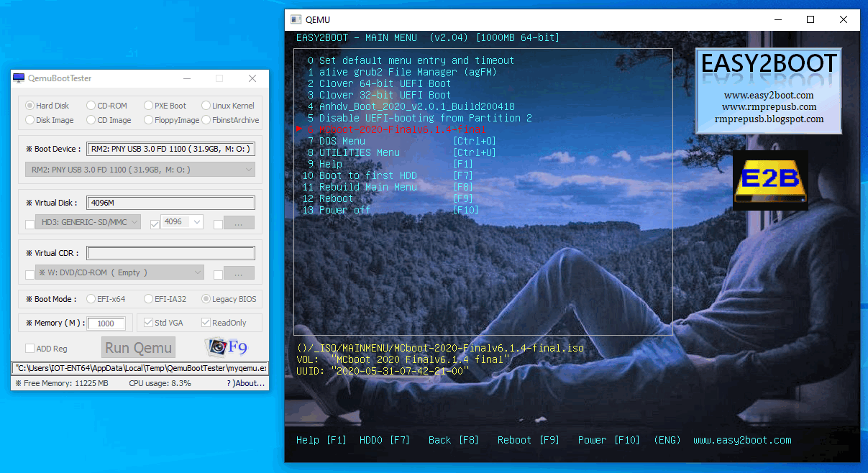Screen dimensions: 868x473
Task: Click Back [F8] in the QEMU footer
Action: (454, 440)
